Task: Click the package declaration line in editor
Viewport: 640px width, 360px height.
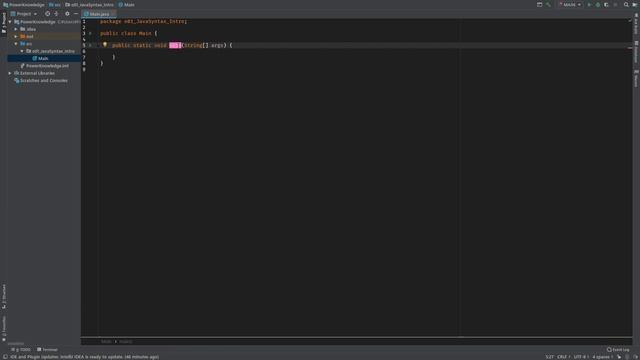Action: click(x=143, y=21)
